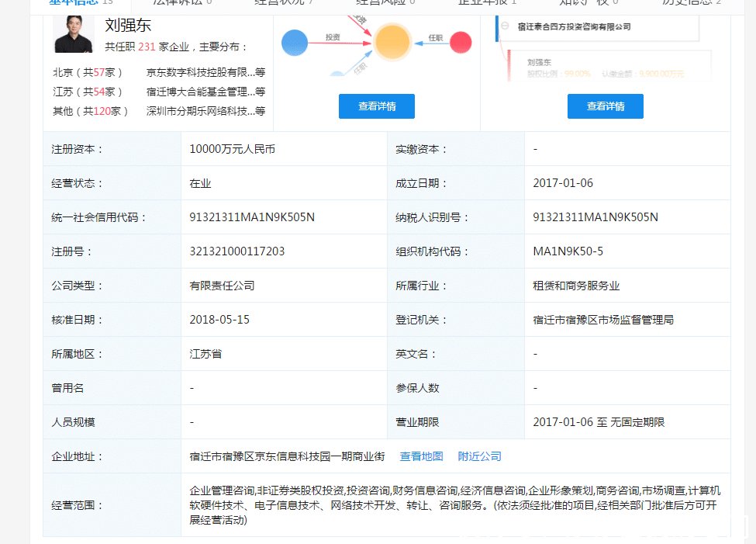This screenshot has width=756, height=544.
Task: Click the right 查看详情 button under the shareholder card
Action: click(606, 106)
